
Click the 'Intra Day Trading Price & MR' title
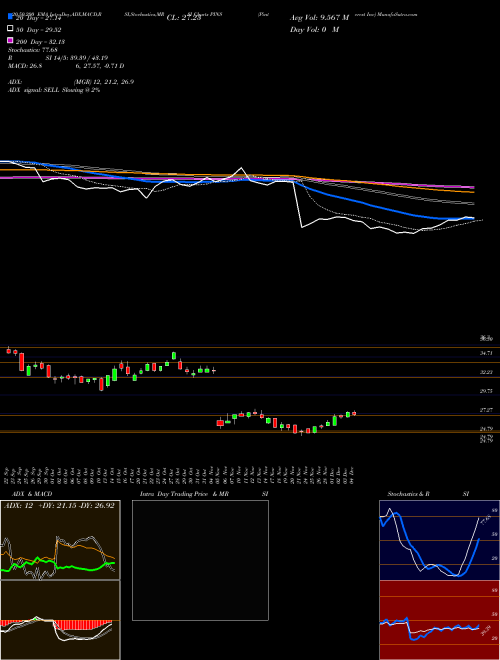[x=184, y=494]
